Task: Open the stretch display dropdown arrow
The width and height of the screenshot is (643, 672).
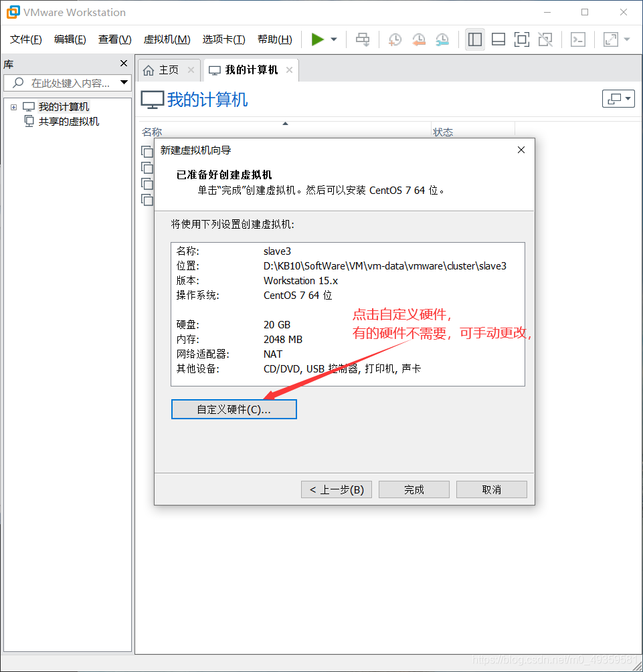Action: click(x=627, y=39)
